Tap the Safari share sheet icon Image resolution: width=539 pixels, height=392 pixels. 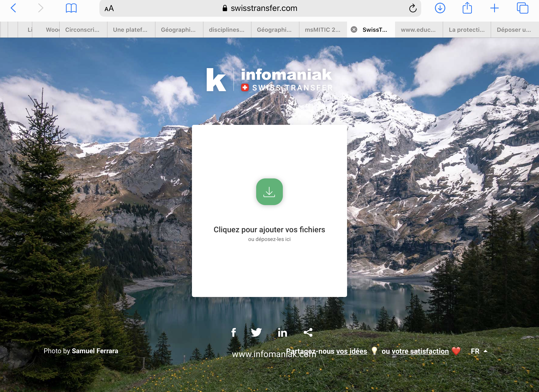tap(467, 8)
